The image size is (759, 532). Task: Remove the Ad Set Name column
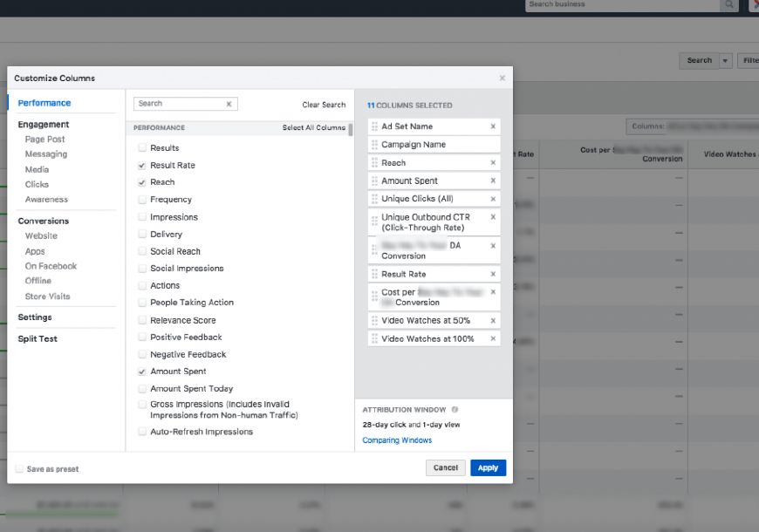click(x=493, y=126)
